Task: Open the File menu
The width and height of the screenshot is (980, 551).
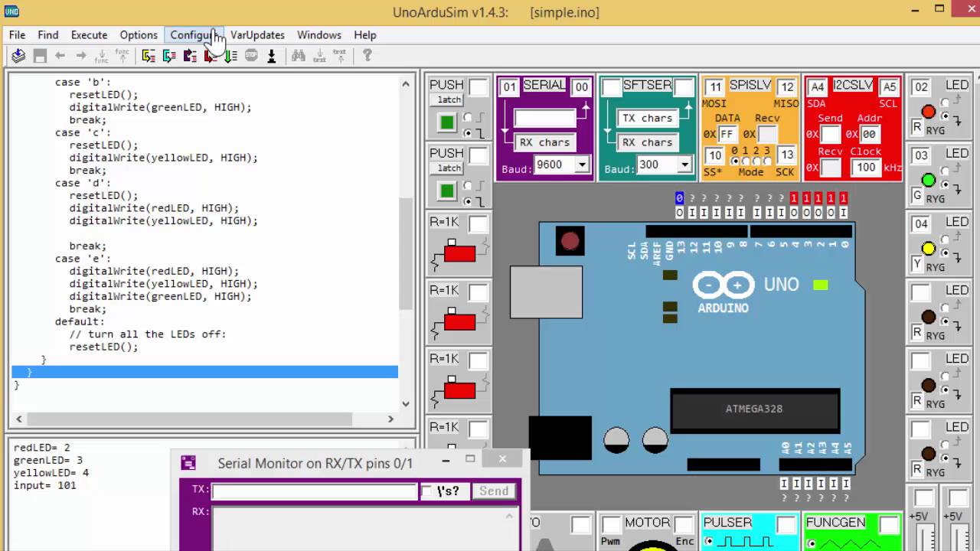Action: [x=17, y=35]
